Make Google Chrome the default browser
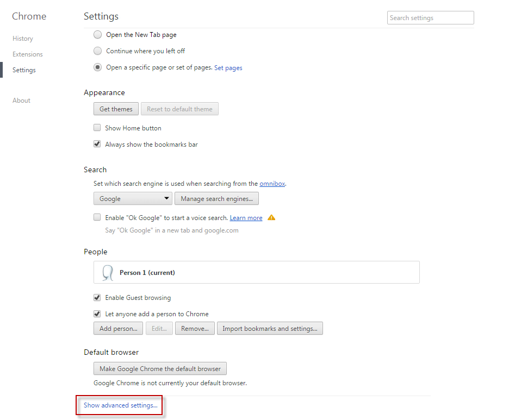Viewport: 509px width, 420px height. click(160, 369)
